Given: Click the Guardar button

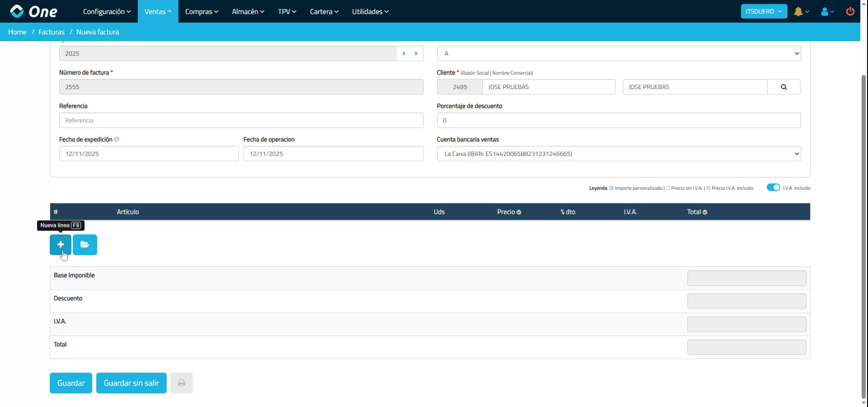Looking at the screenshot, I should [71, 383].
